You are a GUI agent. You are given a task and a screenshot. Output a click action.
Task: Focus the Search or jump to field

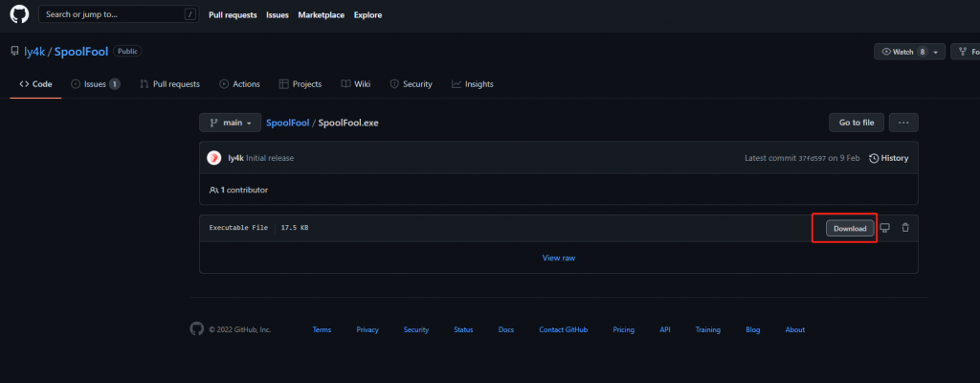(x=115, y=14)
